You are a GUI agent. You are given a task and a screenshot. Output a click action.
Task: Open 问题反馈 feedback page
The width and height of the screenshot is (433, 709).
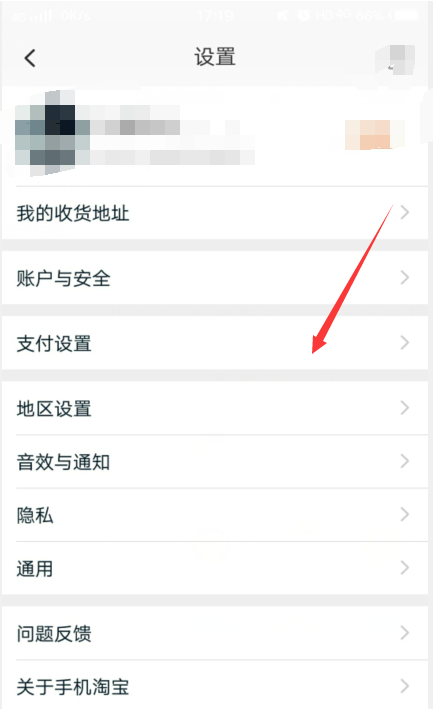click(215, 633)
